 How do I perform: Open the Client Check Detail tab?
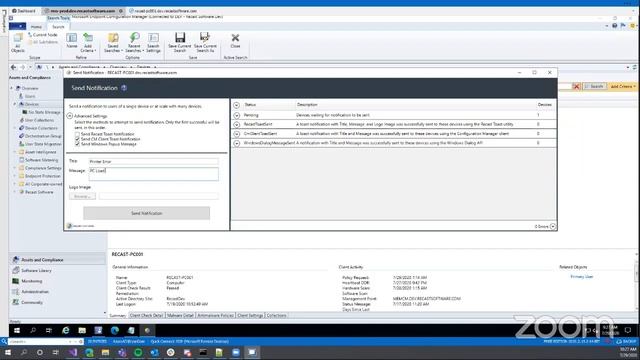click(x=146, y=316)
